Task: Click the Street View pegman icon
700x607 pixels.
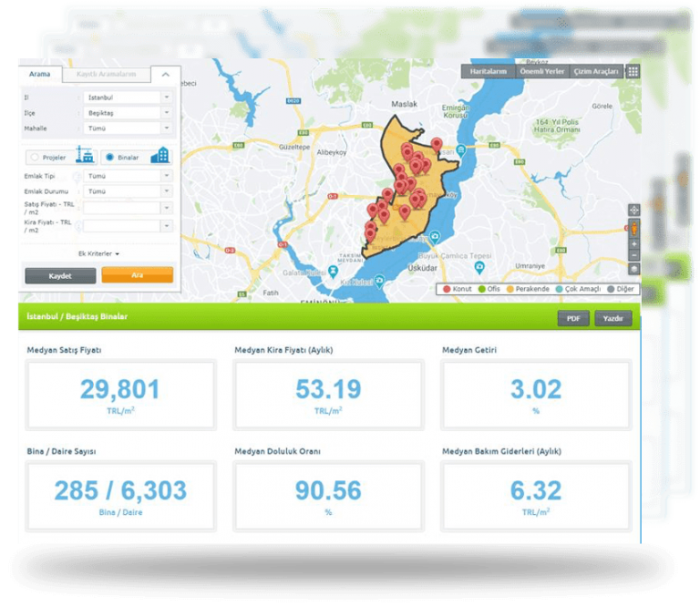Action: pyautogui.click(x=634, y=228)
